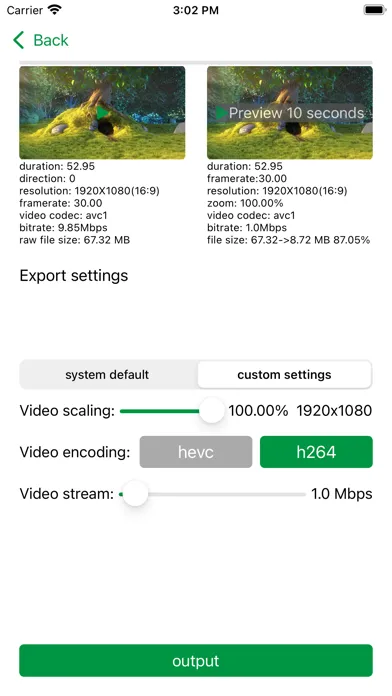The image size is (392, 696).
Task: Choose h264 video encoding
Action: 316,452
